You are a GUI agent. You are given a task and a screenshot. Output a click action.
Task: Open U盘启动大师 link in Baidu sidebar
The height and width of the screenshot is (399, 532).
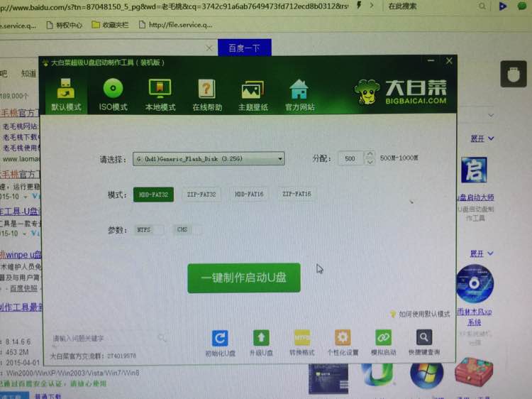[x=475, y=197]
